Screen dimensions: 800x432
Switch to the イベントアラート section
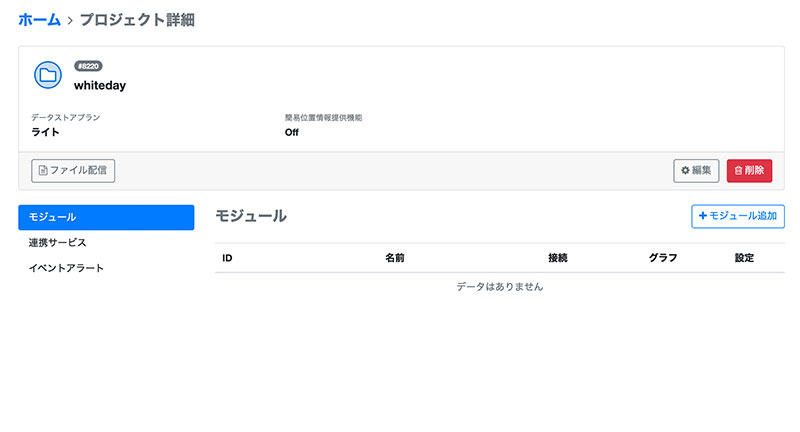66,268
